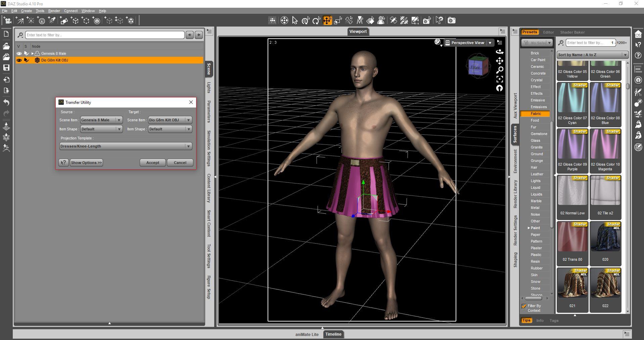Click the Show Options >> button
The height and width of the screenshot is (340, 644).
[x=86, y=163]
